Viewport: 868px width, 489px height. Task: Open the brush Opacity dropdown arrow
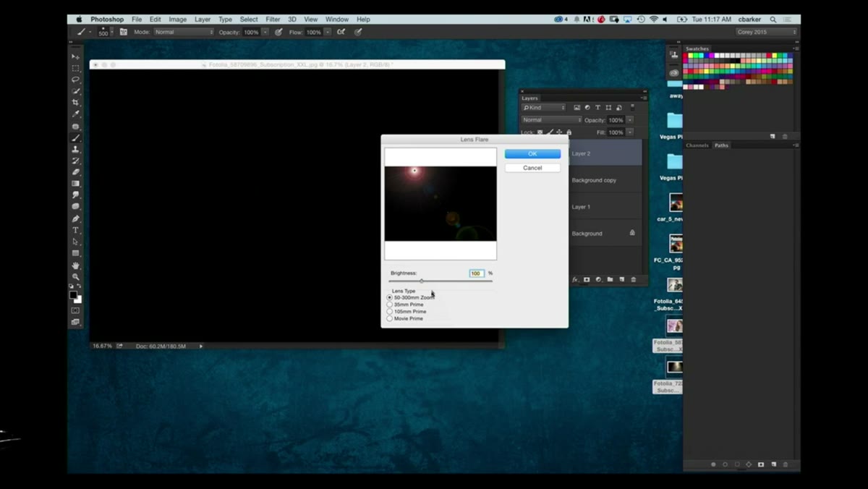[x=265, y=32]
